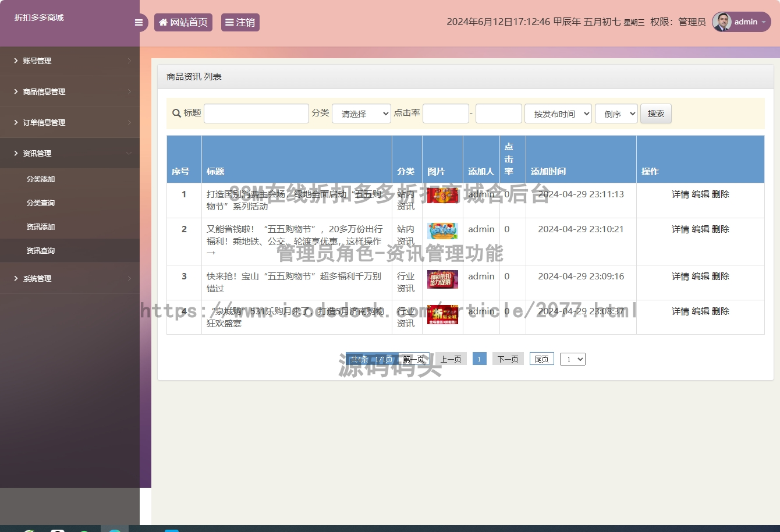Open thumbnail image of row 2

[442, 231]
